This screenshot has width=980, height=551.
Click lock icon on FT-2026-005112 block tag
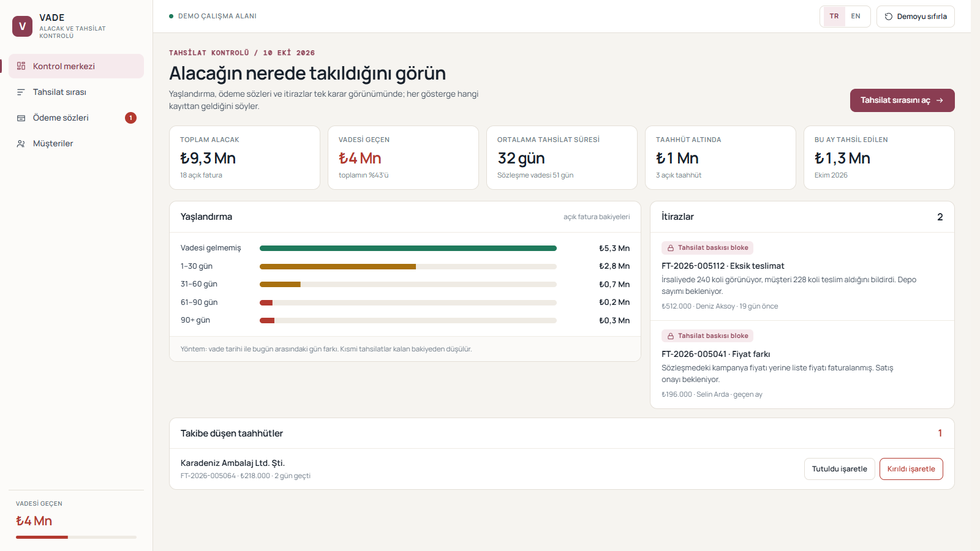coord(671,248)
